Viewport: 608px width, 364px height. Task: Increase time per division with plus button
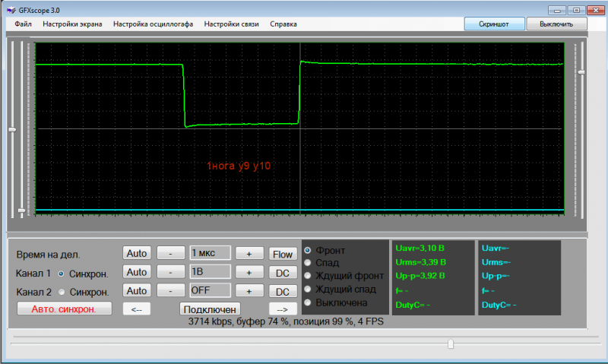click(249, 254)
